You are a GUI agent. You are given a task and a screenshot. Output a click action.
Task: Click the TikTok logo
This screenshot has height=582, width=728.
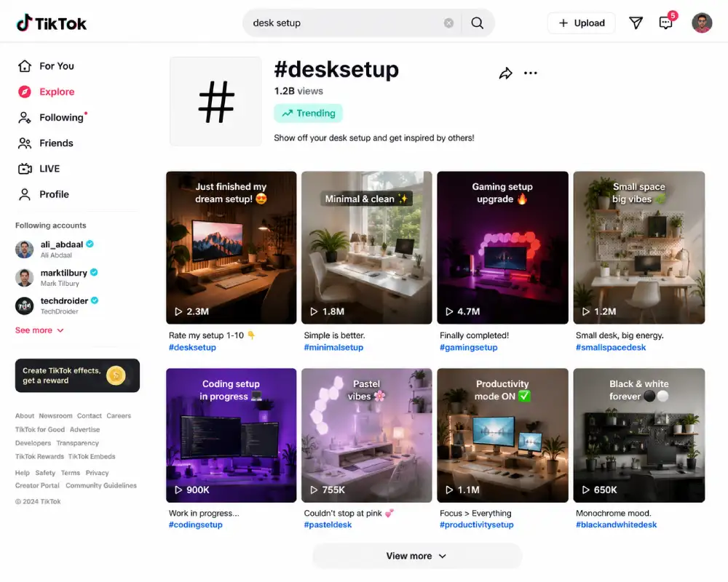[51, 23]
